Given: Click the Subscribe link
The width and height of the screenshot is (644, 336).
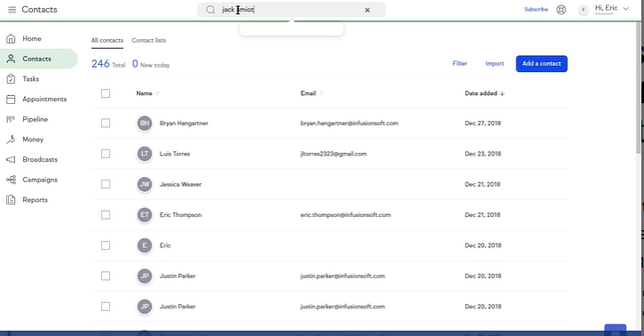Looking at the screenshot, I should [536, 9].
